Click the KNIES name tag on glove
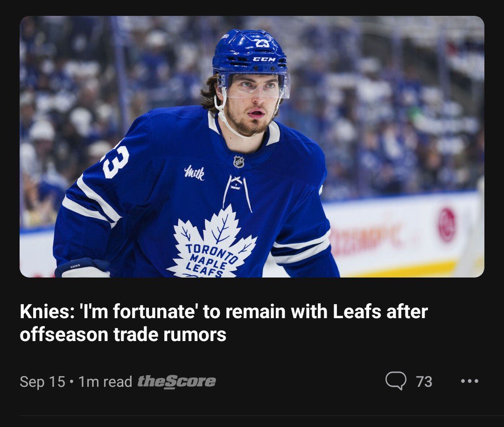 tap(75, 266)
